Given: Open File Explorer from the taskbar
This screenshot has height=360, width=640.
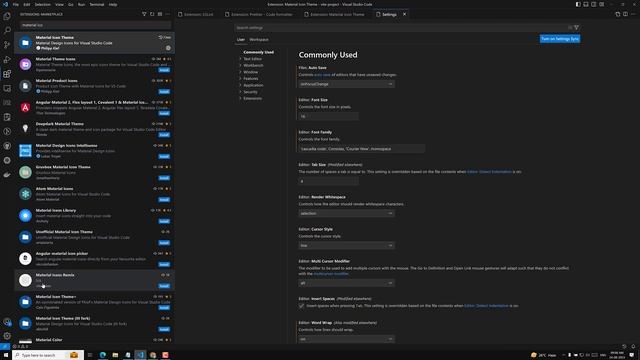Looking at the screenshot, I should click(115, 355).
